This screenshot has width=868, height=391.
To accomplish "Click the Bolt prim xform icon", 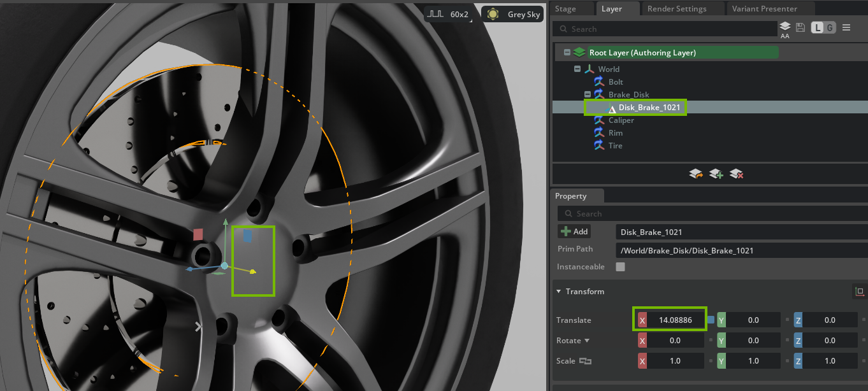I will tap(599, 82).
